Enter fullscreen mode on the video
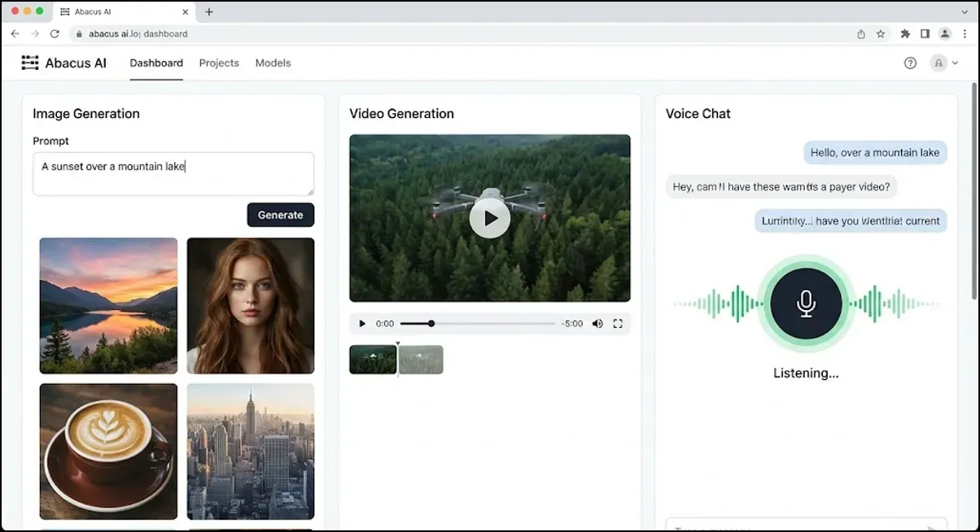The width and height of the screenshot is (980, 532). click(618, 323)
